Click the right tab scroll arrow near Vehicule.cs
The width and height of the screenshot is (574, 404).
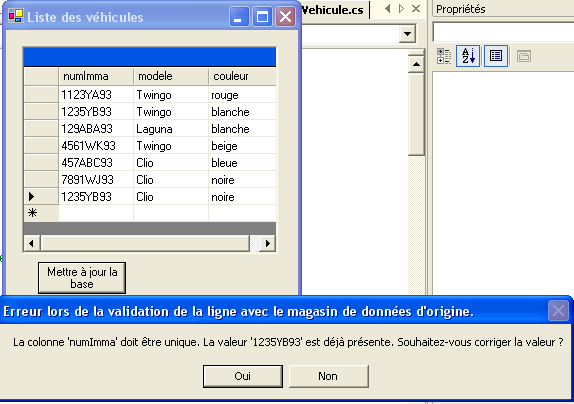click(401, 8)
